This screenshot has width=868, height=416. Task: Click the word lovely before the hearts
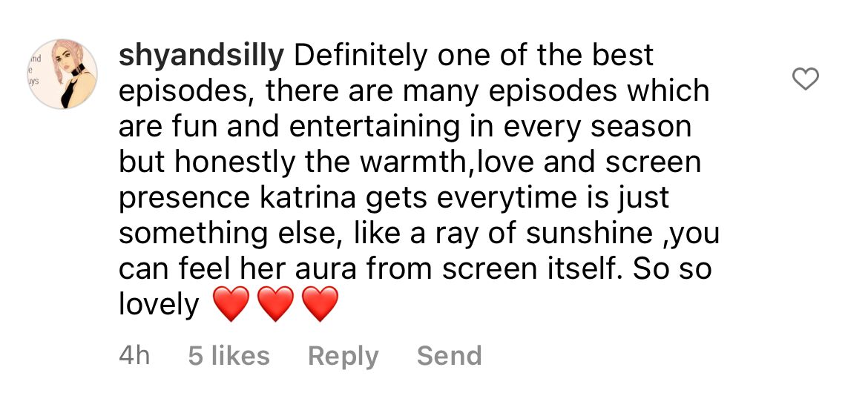159,306
